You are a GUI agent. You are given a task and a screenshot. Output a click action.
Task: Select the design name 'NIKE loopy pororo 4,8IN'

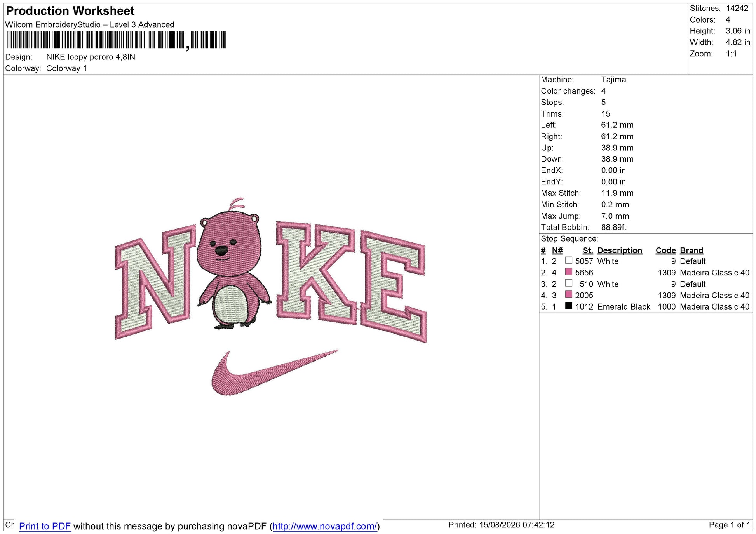pyautogui.click(x=91, y=57)
